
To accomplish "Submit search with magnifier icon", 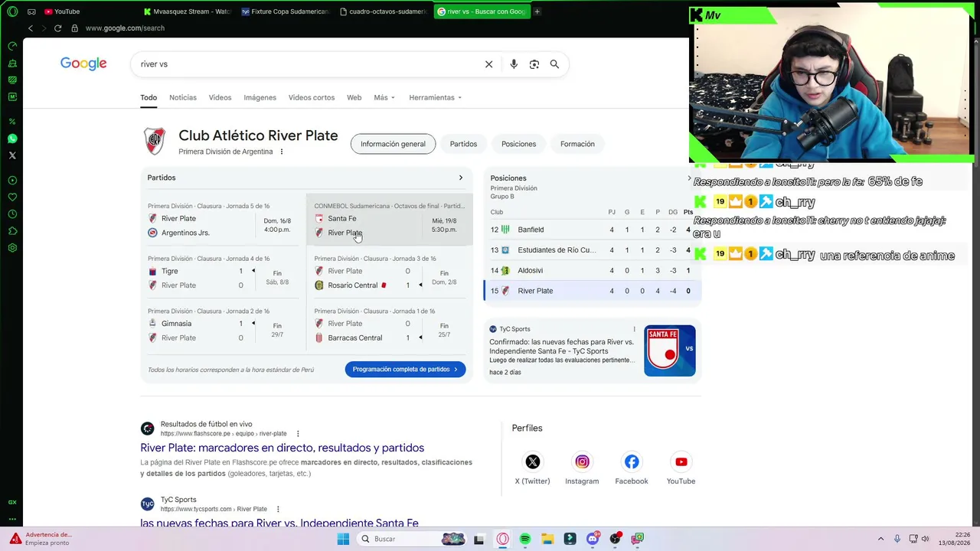I will click(554, 64).
